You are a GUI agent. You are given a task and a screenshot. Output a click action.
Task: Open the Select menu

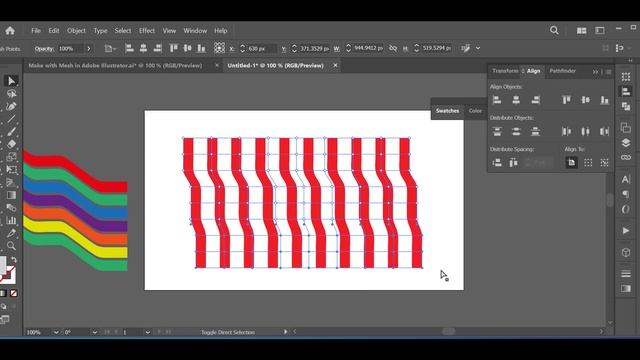[x=122, y=31]
